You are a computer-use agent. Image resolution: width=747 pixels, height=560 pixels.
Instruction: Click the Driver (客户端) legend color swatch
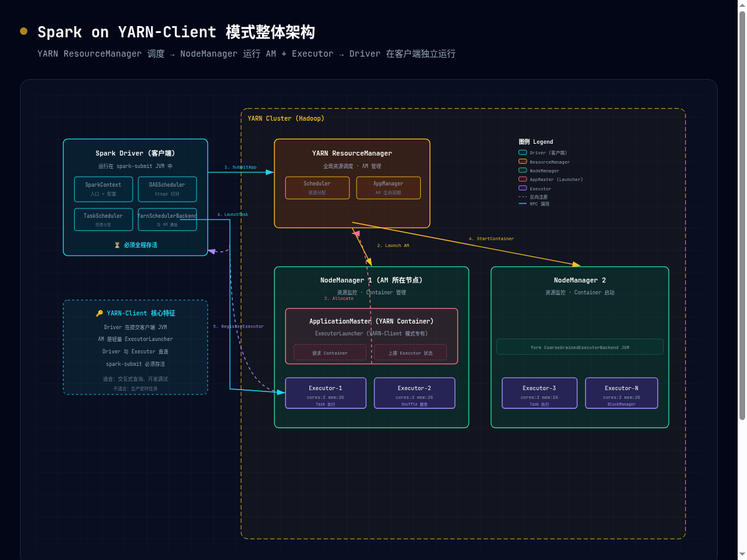click(523, 152)
